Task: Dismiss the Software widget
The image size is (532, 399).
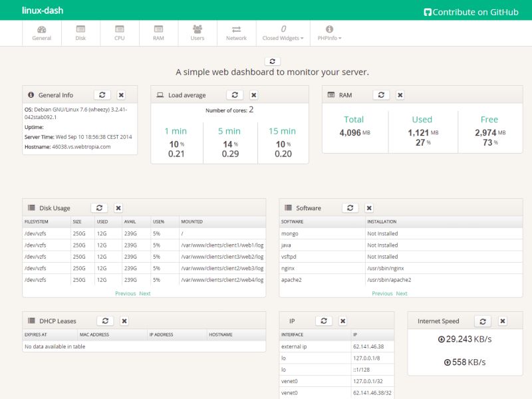Action: tap(369, 207)
